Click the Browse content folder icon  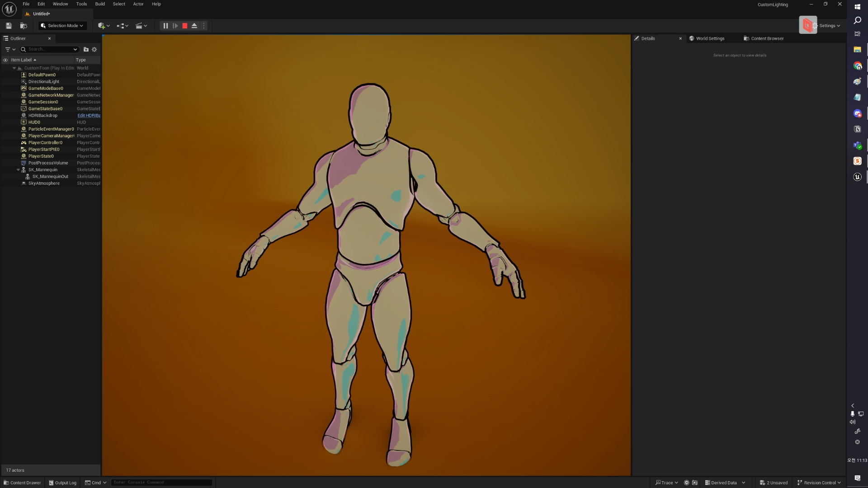click(x=24, y=26)
